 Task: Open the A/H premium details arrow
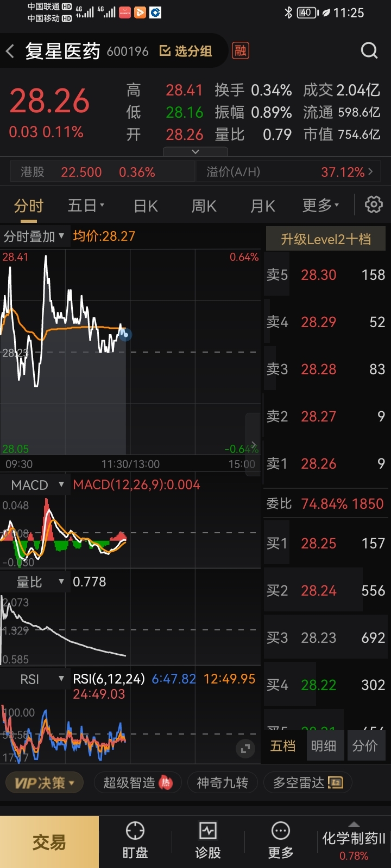click(371, 172)
